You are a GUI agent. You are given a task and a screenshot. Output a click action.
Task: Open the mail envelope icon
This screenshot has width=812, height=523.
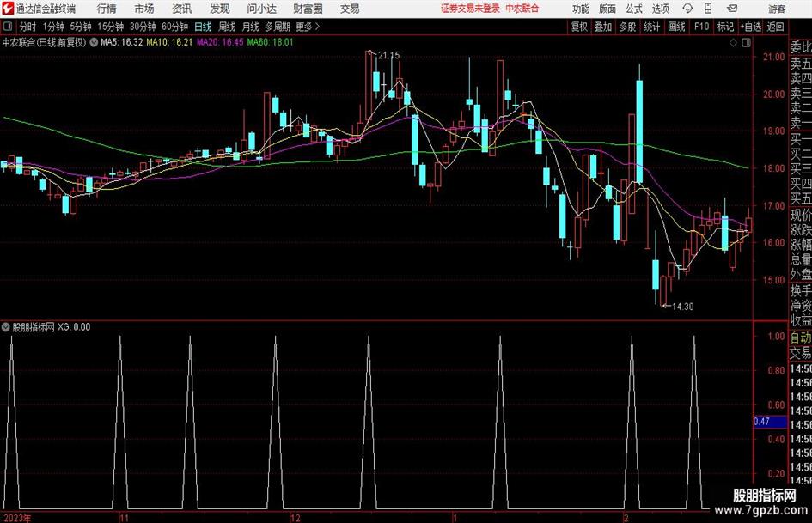tap(732, 9)
